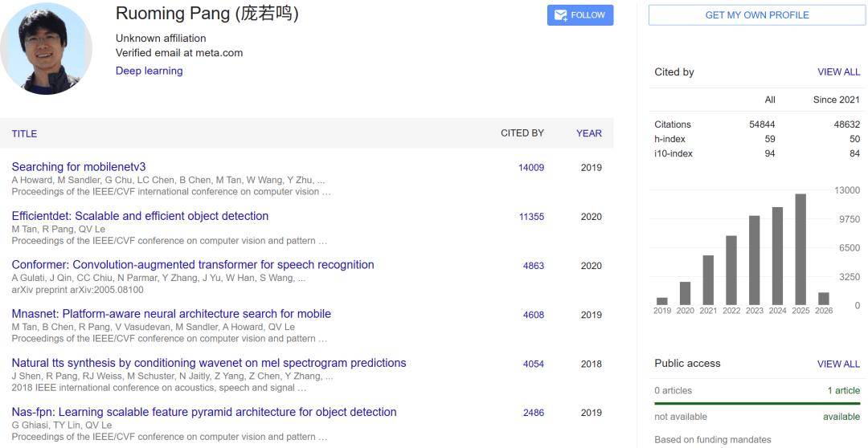The height and width of the screenshot is (448, 868).
Task: Sort publications by Title column header
Action: pyautogui.click(x=24, y=133)
